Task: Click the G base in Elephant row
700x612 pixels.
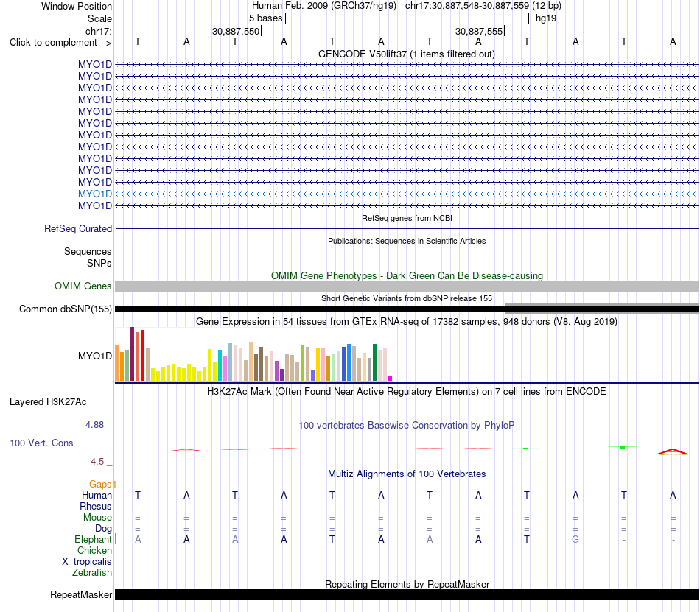Action: pyautogui.click(x=575, y=540)
